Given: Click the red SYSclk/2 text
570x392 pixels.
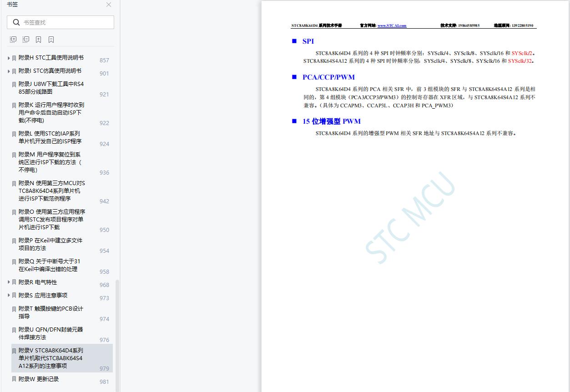Looking at the screenshot, I should pyautogui.click(x=521, y=53).
